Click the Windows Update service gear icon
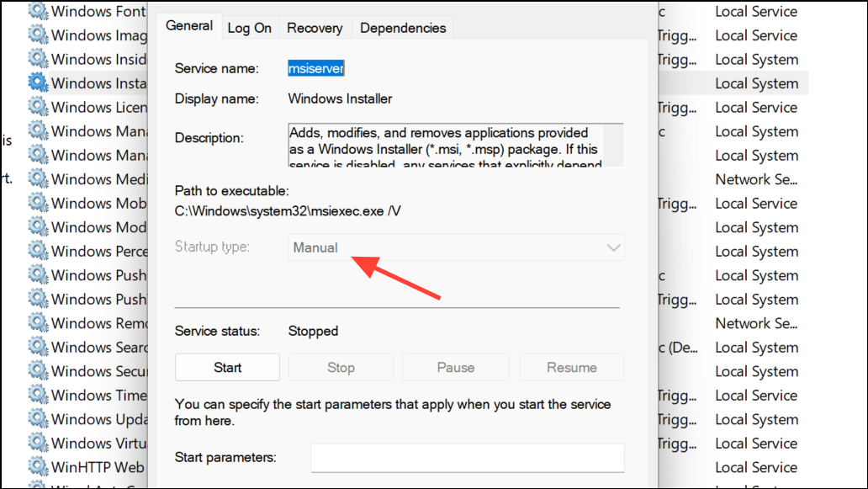The image size is (868, 489). [39, 419]
